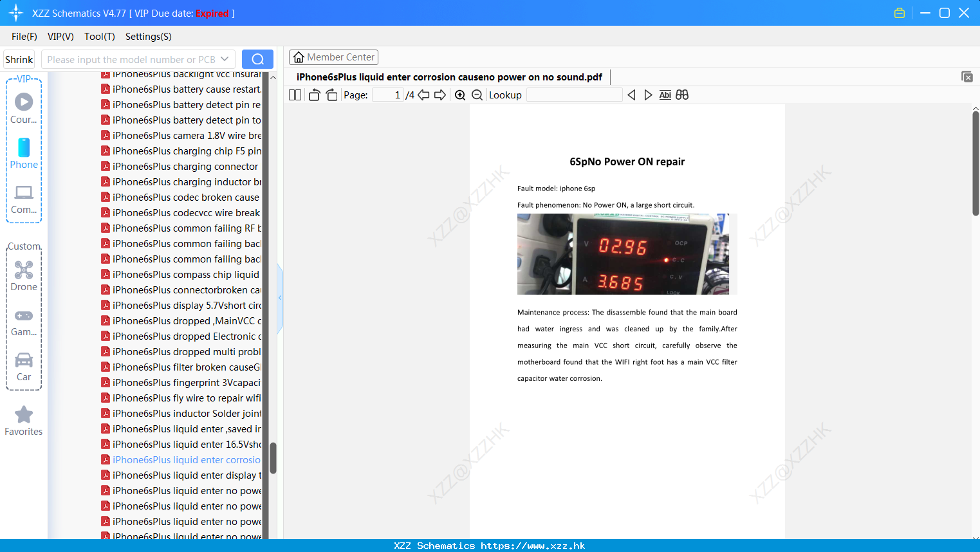Open iPhone6sPlus codec broken cause
The image size is (980, 552).
tap(180, 198)
